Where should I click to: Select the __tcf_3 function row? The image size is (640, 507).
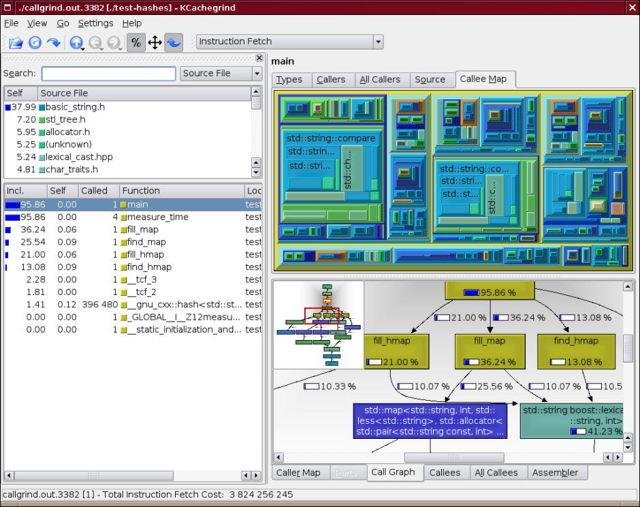tap(133, 280)
